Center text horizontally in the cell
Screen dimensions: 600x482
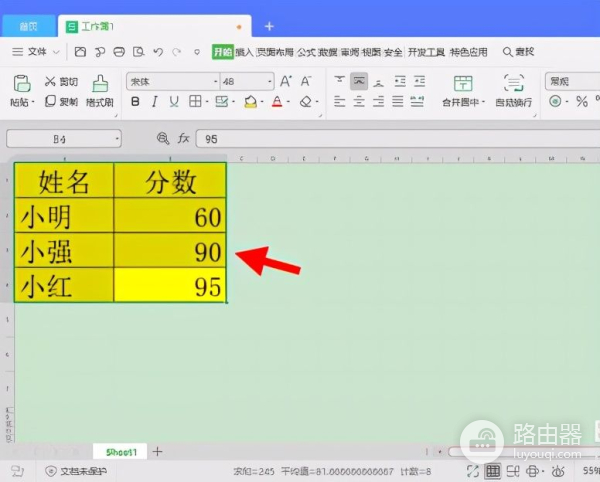[x=359, y=101]
